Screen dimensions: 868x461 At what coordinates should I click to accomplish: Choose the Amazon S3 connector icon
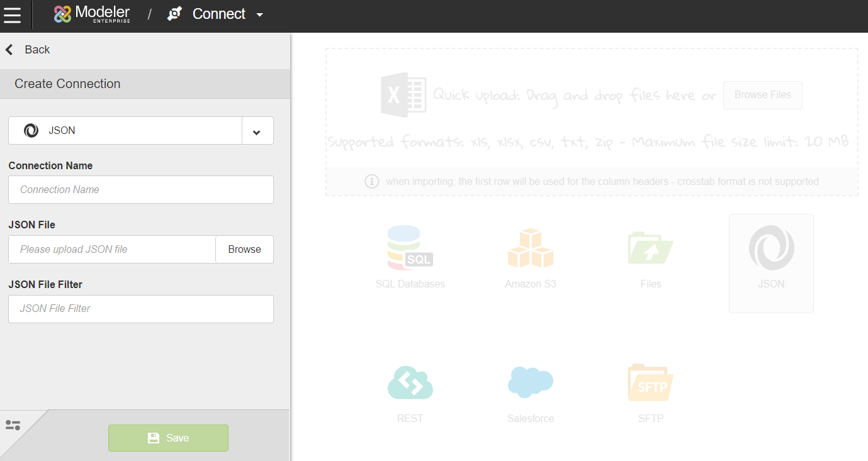(530, 248)
